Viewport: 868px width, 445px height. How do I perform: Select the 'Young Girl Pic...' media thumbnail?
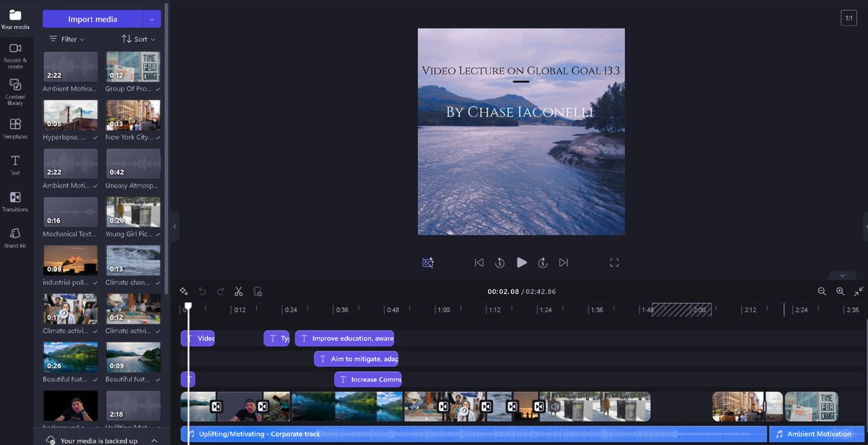(x=133, y=211)
